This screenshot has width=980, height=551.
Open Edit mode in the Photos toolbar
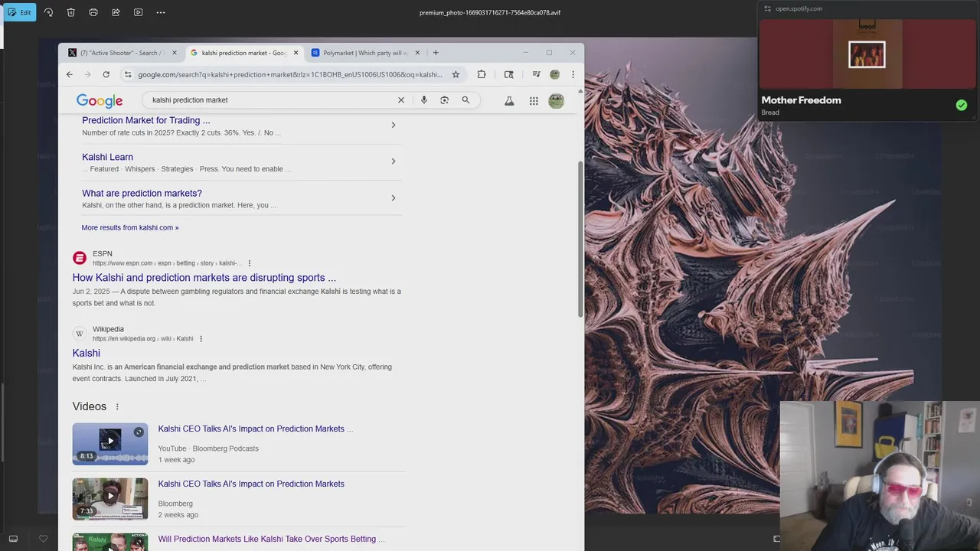pyautogui.click(x=19, y=12)
